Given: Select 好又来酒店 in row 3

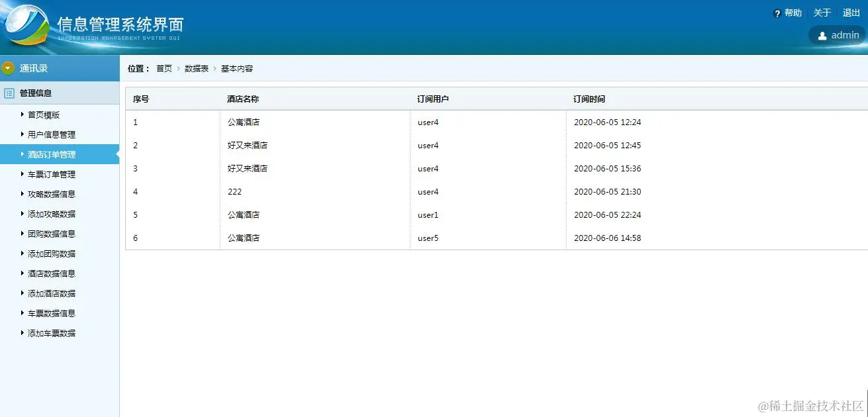Looking at the screenshot, I should click(248, 169).
